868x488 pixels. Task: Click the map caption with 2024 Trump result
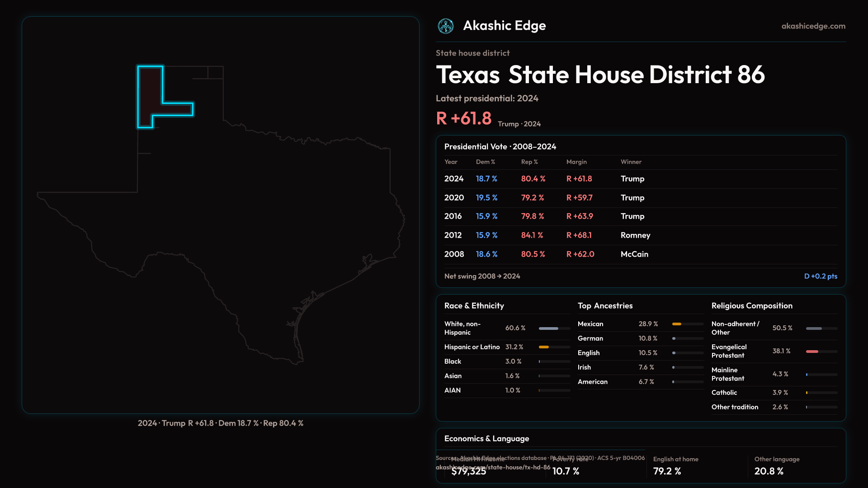tap(221, 423)
